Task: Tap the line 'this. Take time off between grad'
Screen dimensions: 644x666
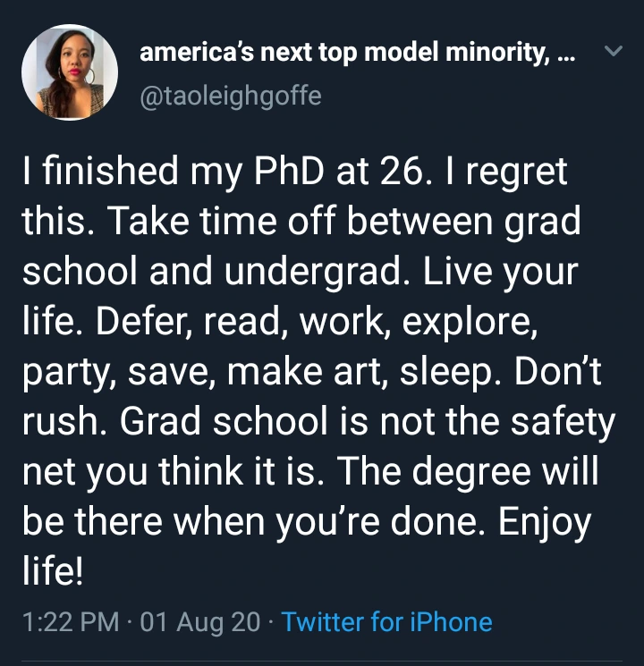Action: pos(301,222)
